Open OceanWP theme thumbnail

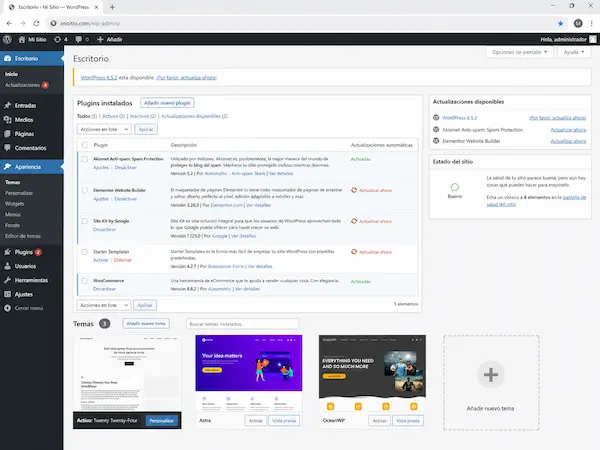(372, 373)
